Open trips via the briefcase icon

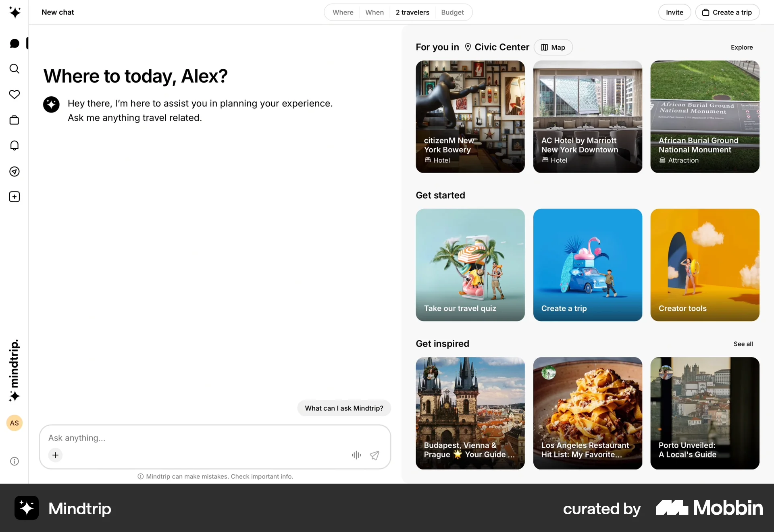point(15,120)
